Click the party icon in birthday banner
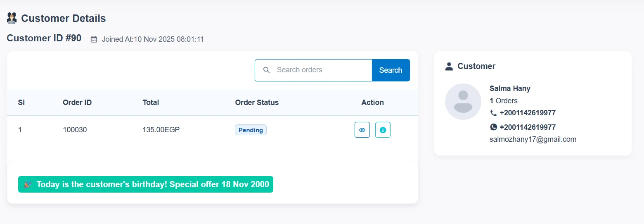Image resolution: width=644 pixels, height=224 pixels. (28, 184)
